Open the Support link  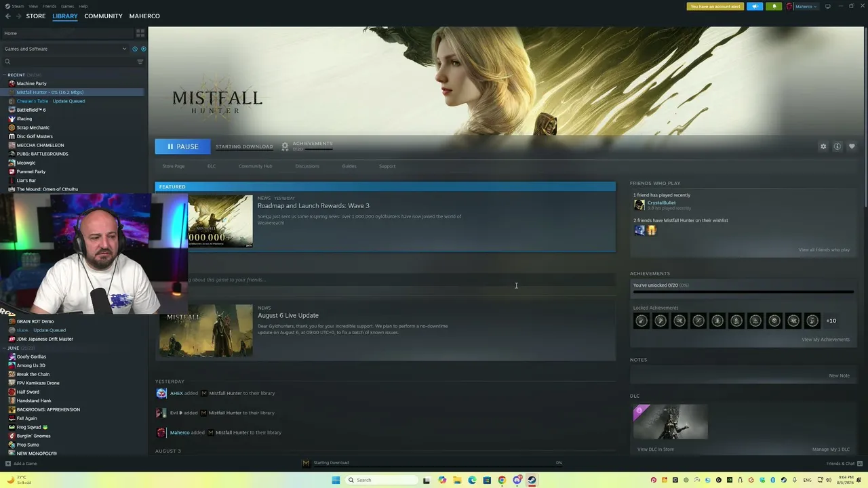point(387,166)
